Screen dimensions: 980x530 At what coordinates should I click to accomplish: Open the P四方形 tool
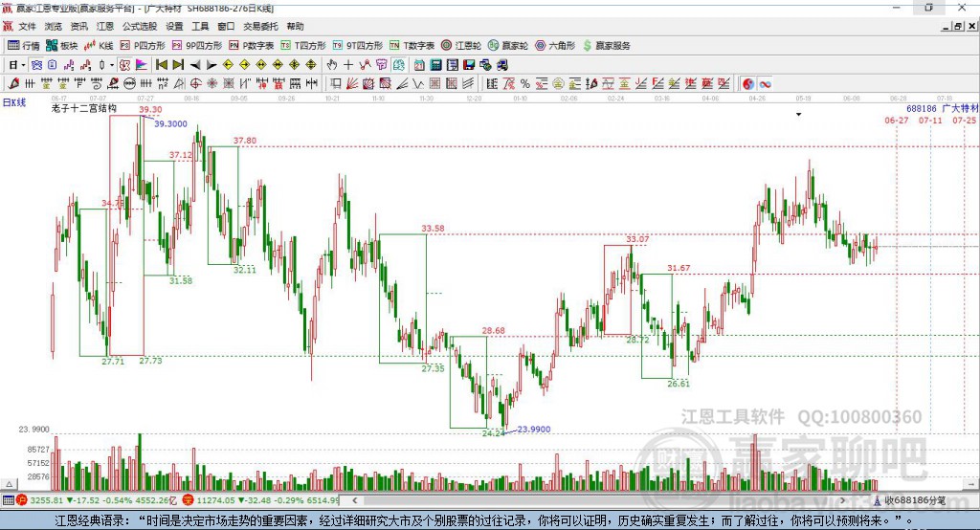pos(143,46)
